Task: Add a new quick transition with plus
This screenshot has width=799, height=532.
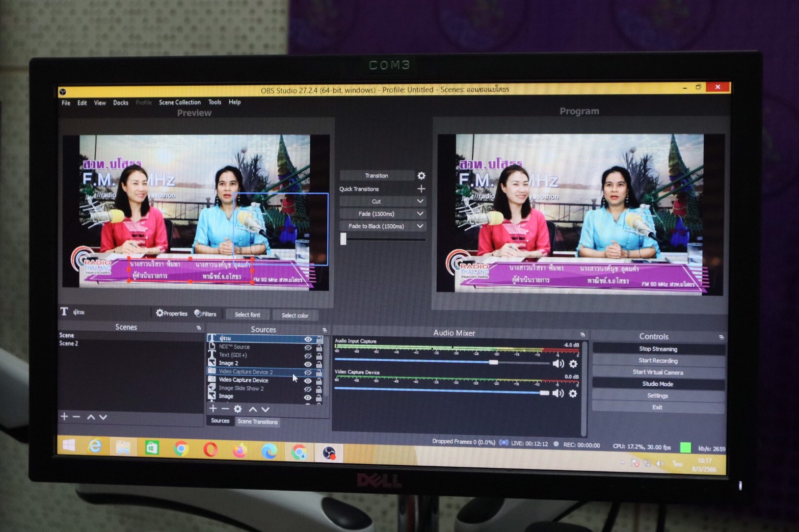Action: [421, 189]
